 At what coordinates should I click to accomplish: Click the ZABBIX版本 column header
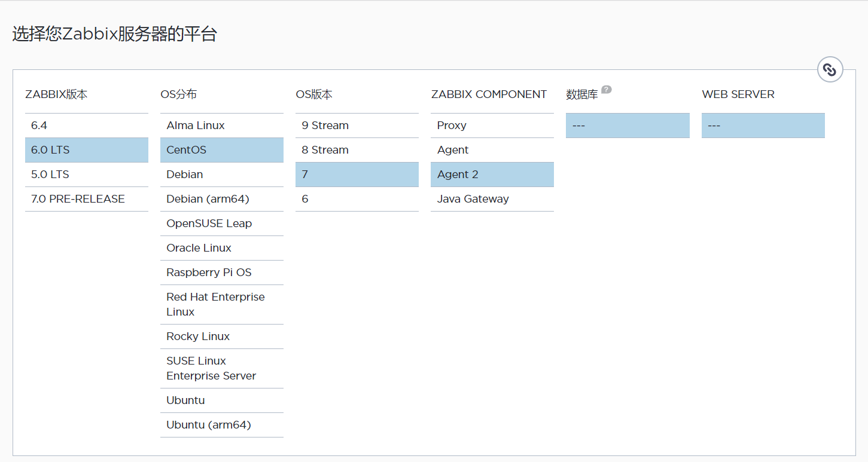click(x=56, y=94)
